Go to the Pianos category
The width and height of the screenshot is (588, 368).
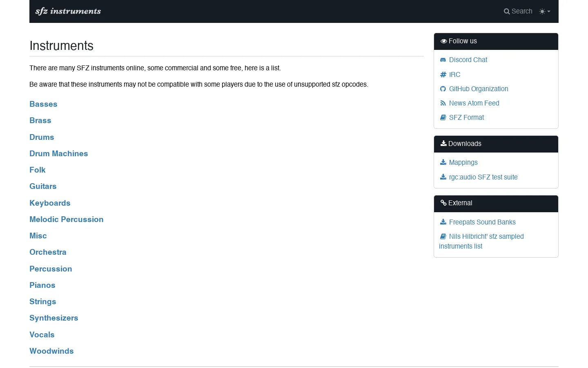click(42, 285)
